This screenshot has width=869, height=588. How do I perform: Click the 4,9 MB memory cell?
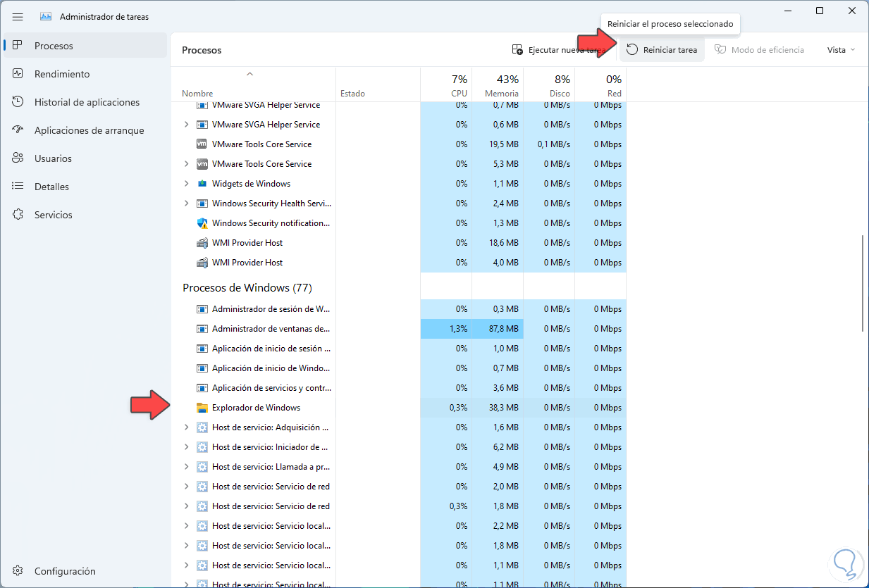tap(498, 467)
